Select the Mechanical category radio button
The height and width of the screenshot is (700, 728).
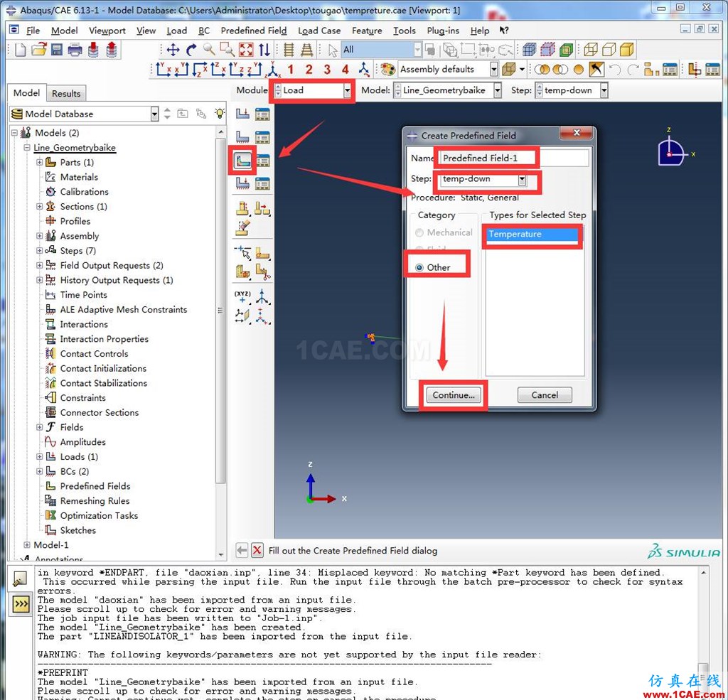pos(420,232)
